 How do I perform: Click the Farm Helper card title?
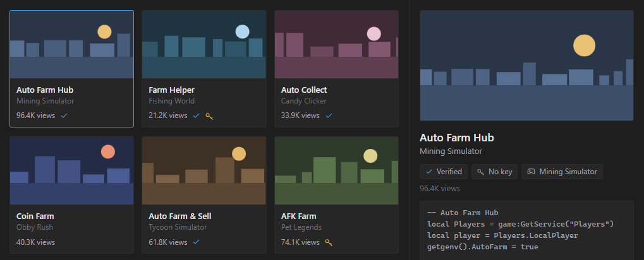(172, 90)
